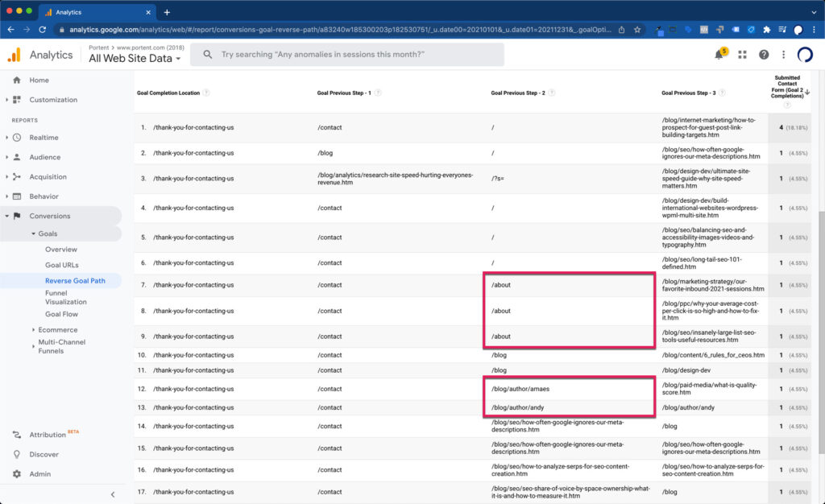Sort by Submitted Contact Form column header
Viewport: 825px width, 504px height.
pos(787,87)
